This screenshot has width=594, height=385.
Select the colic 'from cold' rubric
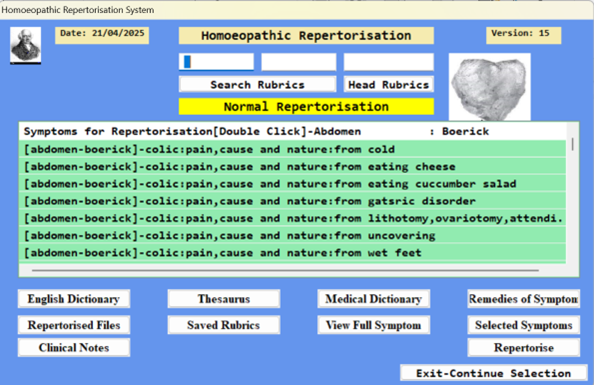(x=292, y=149)
